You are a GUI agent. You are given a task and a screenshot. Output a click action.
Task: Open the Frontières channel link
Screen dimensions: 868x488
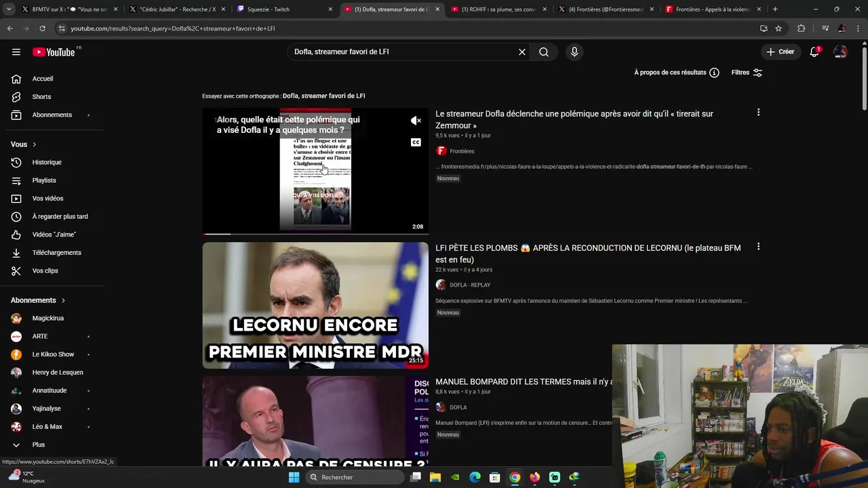click(462, 151)
